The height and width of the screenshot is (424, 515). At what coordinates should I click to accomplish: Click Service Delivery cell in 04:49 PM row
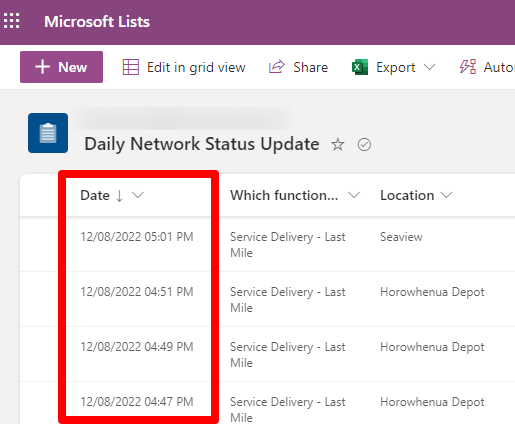(x=288, y=355)
